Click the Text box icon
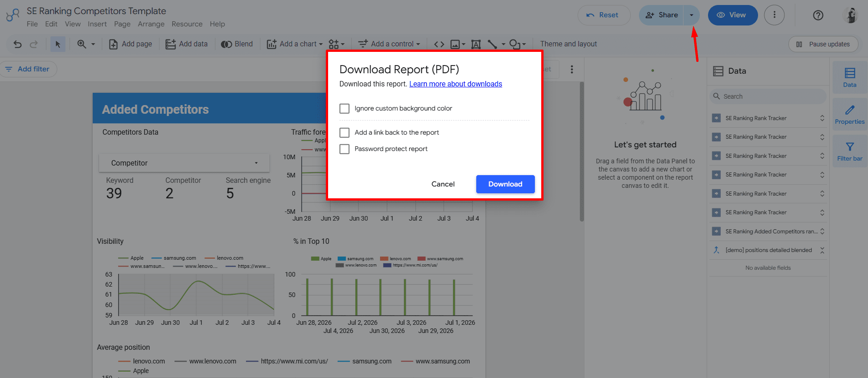Screen dimensions: 868x378 coord(476,44)
